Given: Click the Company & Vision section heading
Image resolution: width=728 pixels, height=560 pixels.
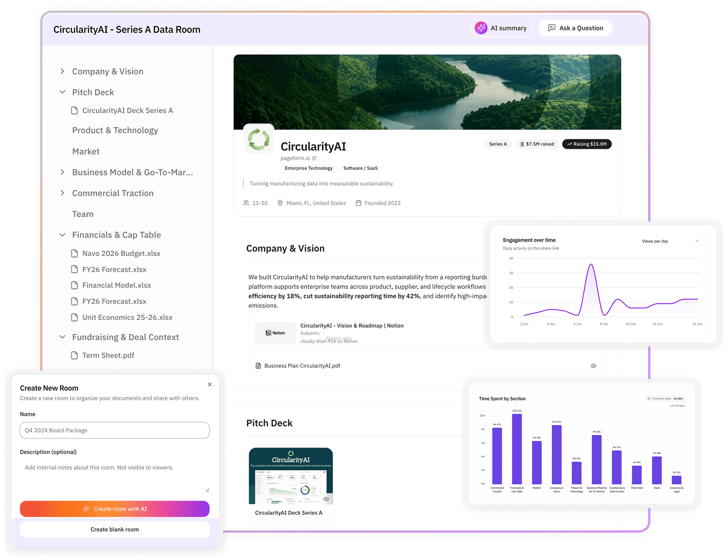Looking at the screenshot, I should click(x=285, y=248).
